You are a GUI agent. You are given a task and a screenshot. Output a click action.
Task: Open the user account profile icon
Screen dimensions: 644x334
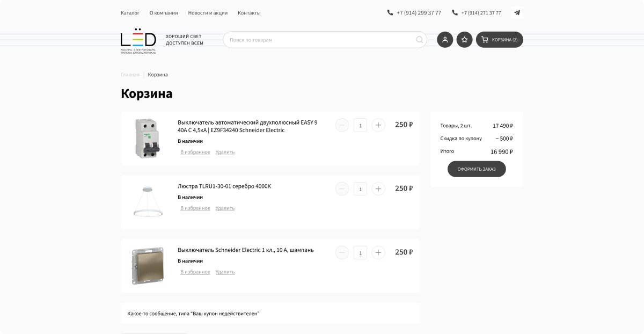pos(445,40)
